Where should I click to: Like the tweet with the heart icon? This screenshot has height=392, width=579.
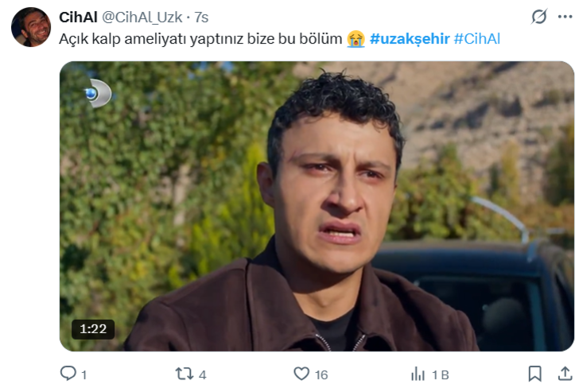(301, 374)
